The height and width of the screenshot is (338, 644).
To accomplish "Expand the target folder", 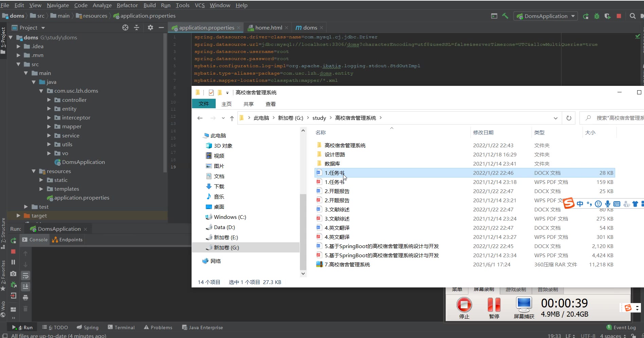I will (x=19, y=216).
